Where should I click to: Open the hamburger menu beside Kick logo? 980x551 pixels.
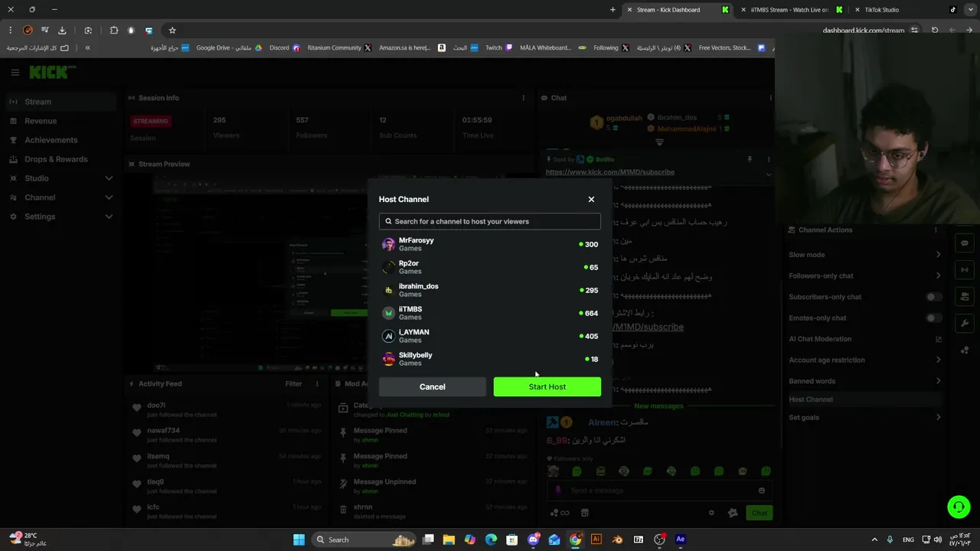15,72
